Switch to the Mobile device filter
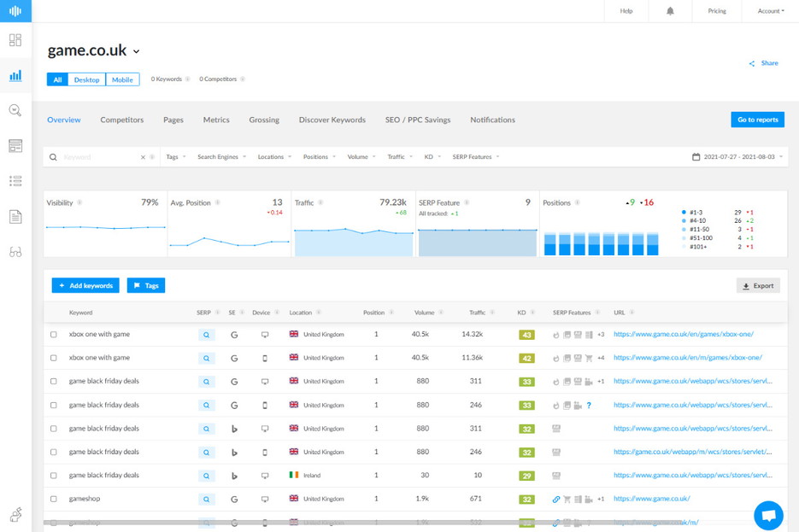This screenshot has width=799, height=532. coord(121,79)
